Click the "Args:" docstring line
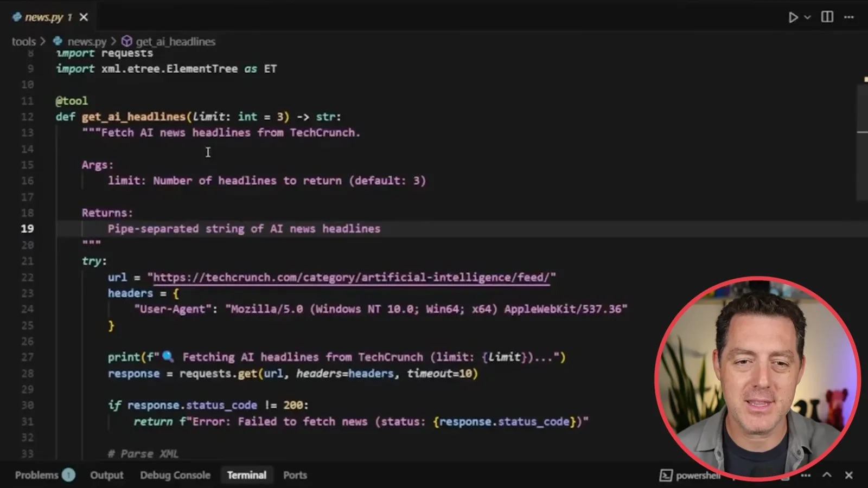Screen dimensions: 868x488 point(98,165)
